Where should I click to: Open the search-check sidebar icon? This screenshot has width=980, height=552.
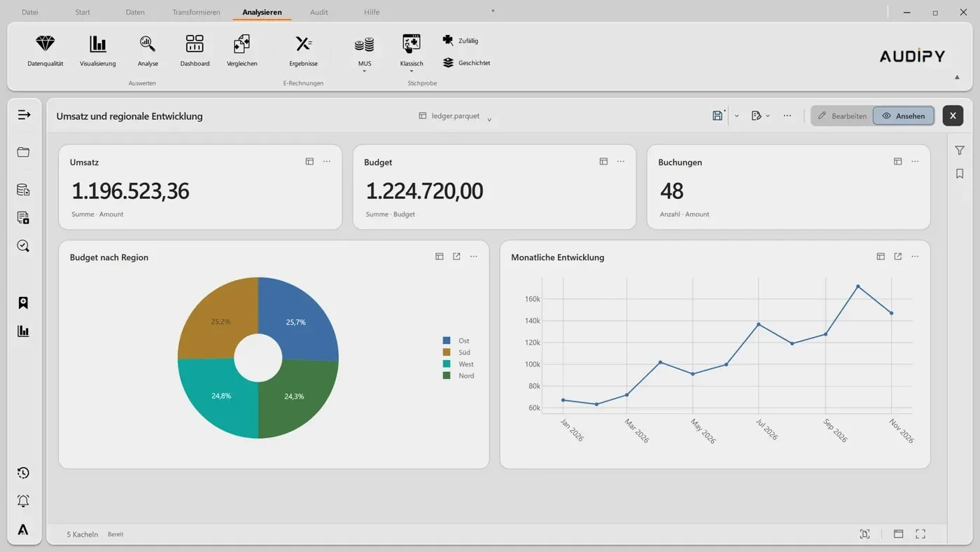[23, 246]
